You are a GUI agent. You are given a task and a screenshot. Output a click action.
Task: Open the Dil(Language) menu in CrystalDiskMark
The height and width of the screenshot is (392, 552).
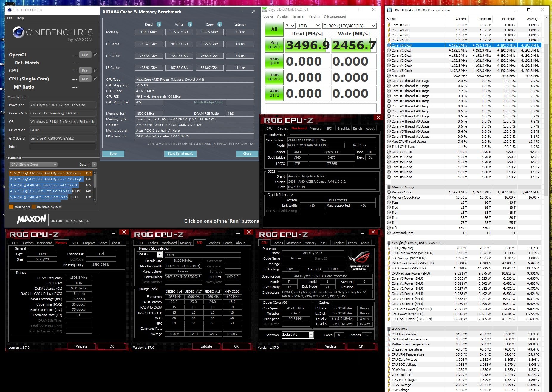[x=335, y=16]
